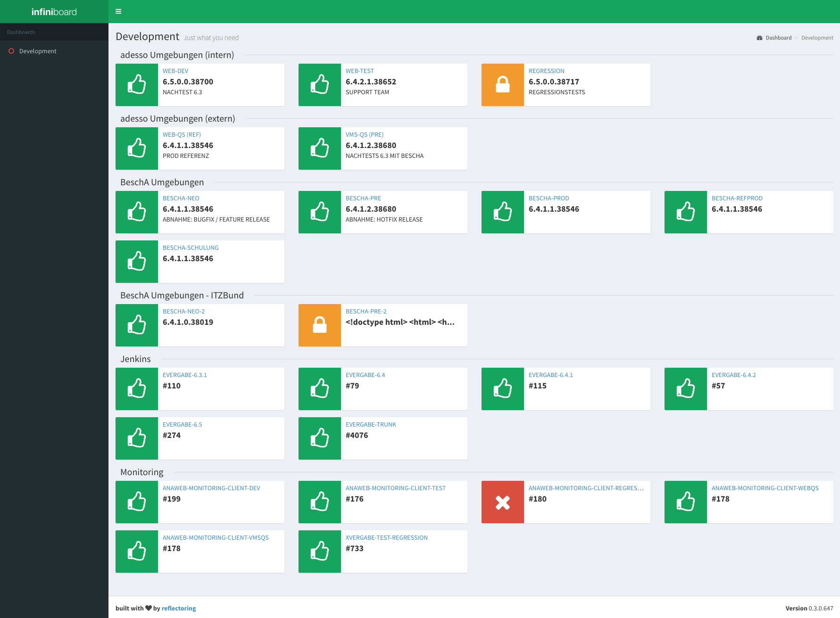Open the BESCHA-SCHULUNG link
This screenshot has height=618, width=840.
tap(191, 248)
